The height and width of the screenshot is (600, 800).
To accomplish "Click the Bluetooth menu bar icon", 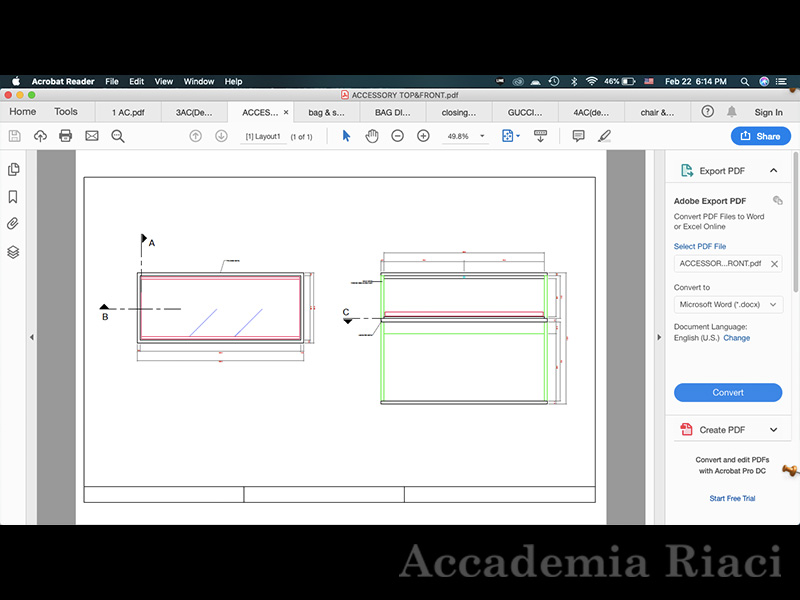I will coord(573,82).
